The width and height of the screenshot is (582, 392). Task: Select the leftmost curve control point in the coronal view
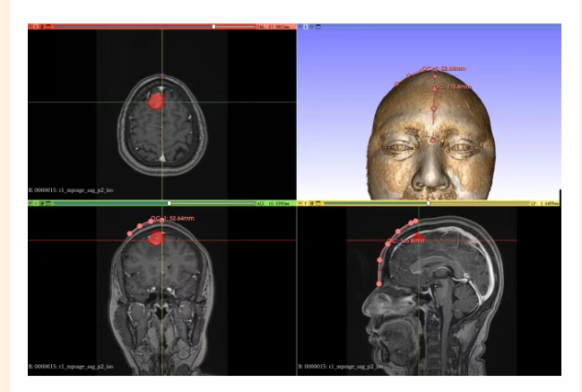click(x=129, y=233)
